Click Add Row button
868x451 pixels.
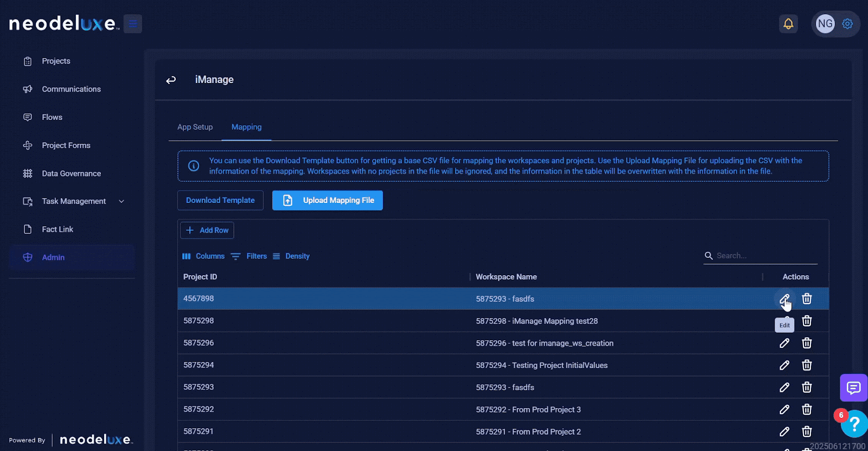point(207,230)
